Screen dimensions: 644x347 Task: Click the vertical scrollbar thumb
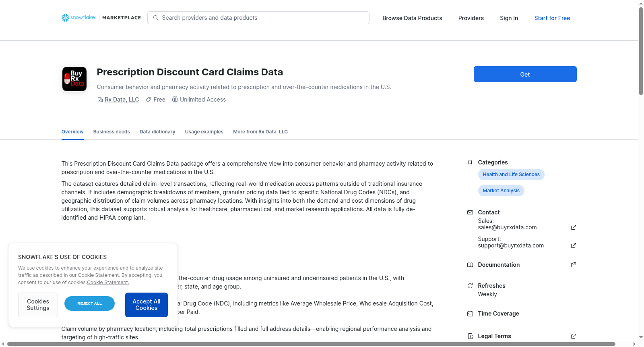pos(641,51)
